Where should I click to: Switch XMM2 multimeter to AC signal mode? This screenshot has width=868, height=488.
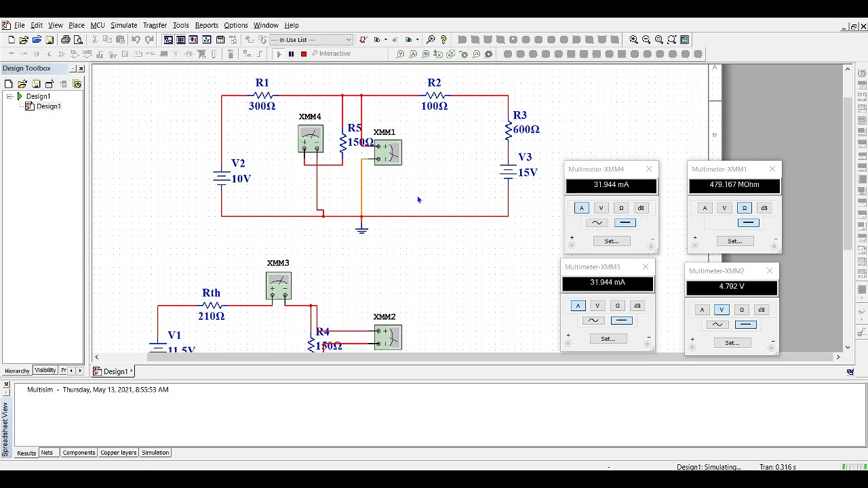coord(717,325)
